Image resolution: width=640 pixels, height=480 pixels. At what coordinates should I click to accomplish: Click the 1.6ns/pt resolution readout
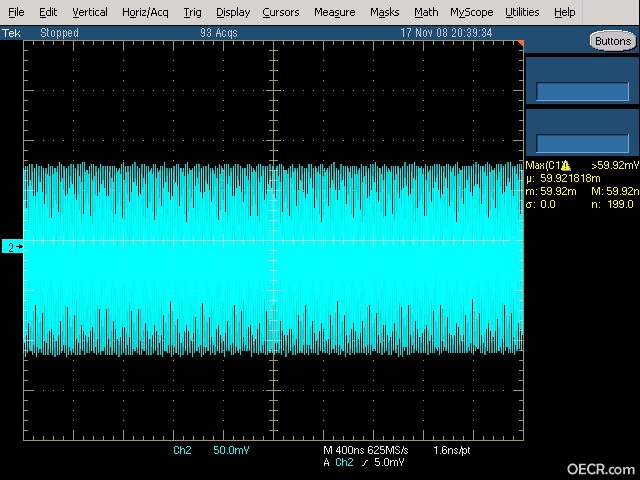(x=451, y=450)
